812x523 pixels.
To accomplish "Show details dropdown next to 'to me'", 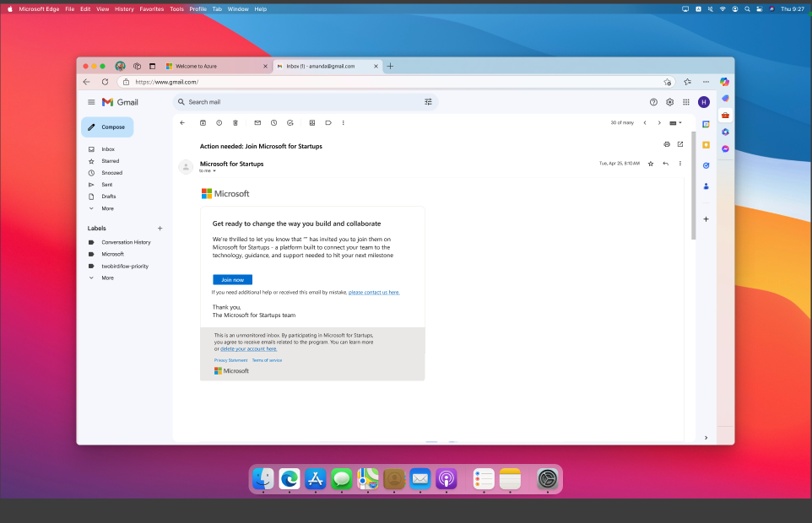I will tap(214, 170).
